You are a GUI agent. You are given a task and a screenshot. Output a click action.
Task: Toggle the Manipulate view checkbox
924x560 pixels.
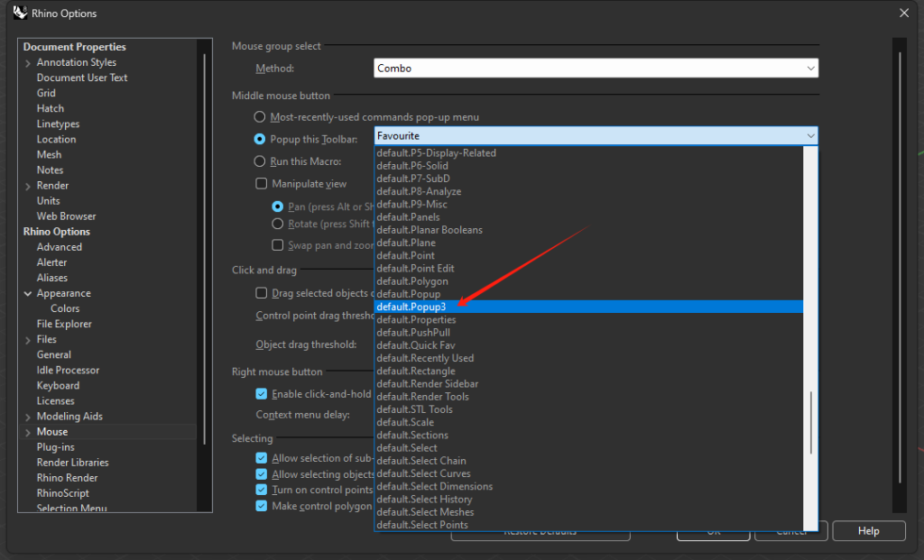(261, 183)
